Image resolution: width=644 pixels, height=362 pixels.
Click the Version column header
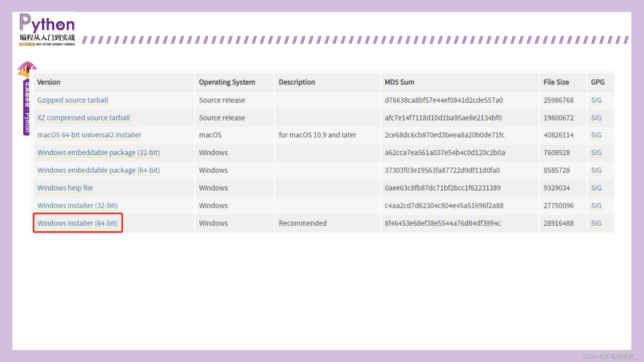[49, 82]
